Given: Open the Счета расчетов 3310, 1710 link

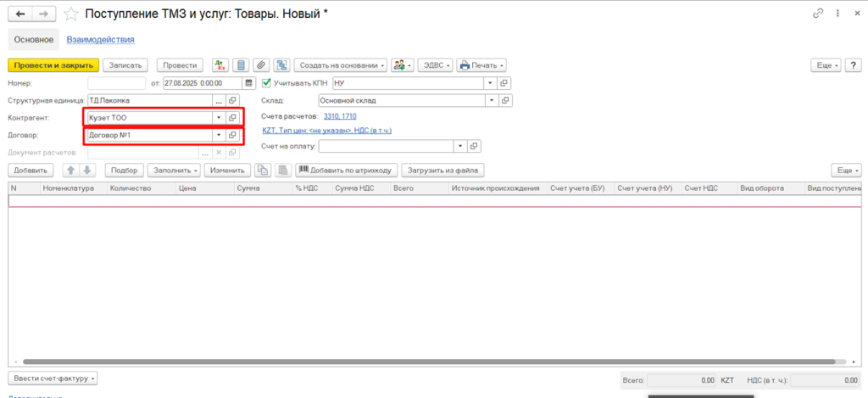Looking at the screenshot, I should (340, 115).
